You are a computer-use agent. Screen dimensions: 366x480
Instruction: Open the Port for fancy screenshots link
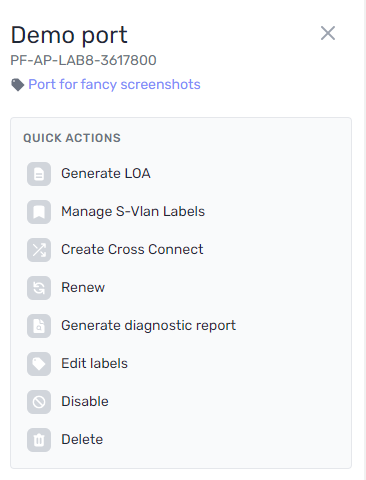tap(114, 84)
